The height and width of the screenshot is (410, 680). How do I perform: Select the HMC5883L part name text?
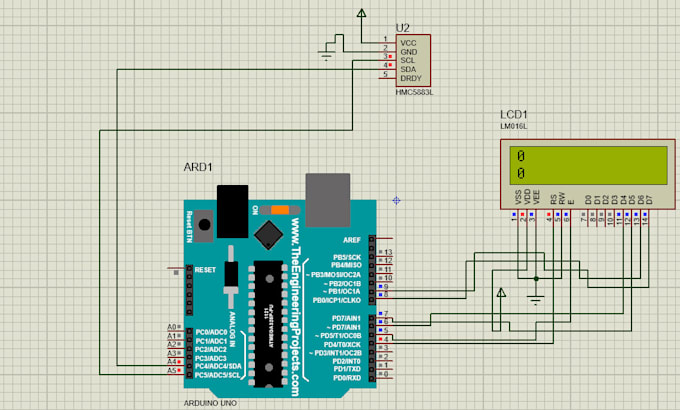414,92
